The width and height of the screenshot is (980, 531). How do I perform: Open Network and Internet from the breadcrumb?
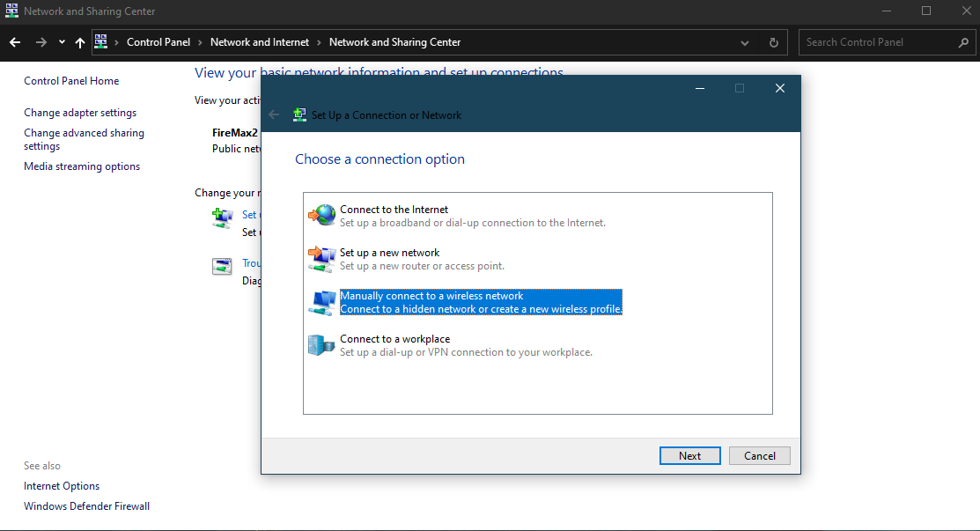pyautogui.click(x=260, y=42)
